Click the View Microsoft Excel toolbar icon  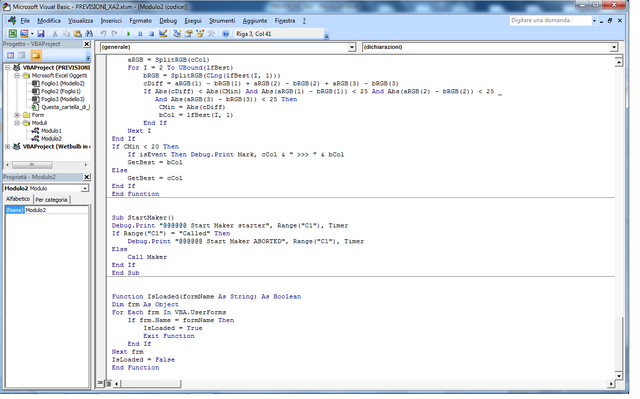click(13, 34)
